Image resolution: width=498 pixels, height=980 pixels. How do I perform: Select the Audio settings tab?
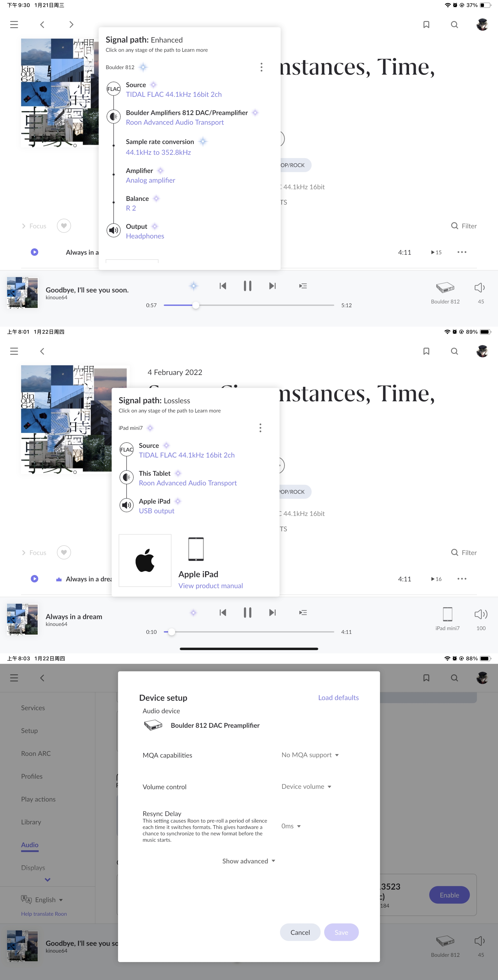[x=30, y=845]
